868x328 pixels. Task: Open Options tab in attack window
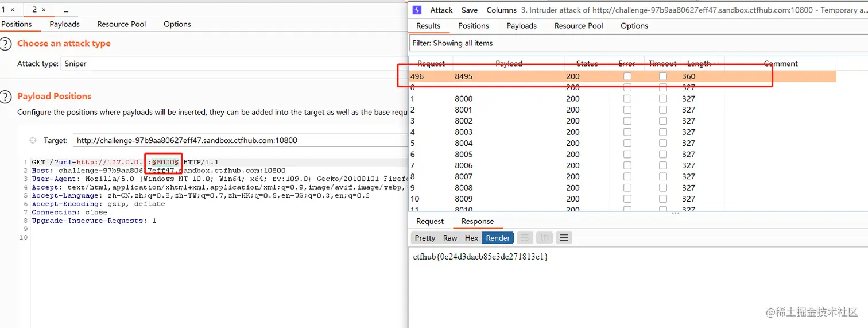click(x=634, y=26)
